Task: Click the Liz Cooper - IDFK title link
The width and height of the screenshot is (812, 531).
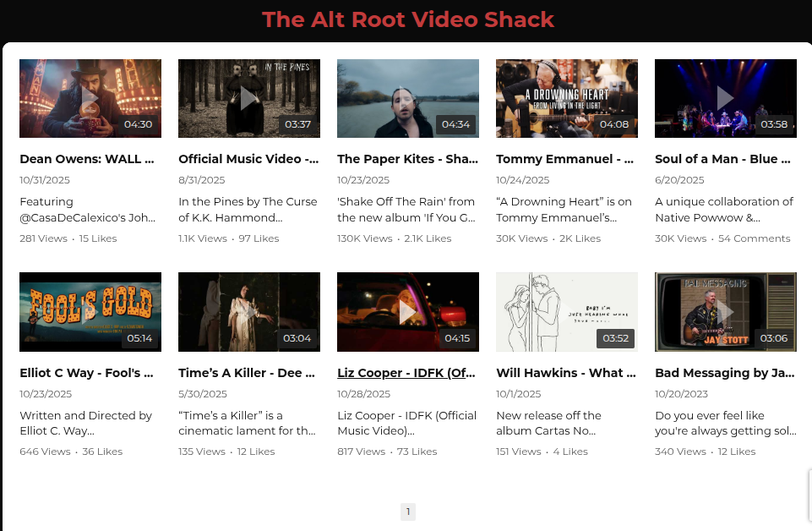Action: coord(406,373)
